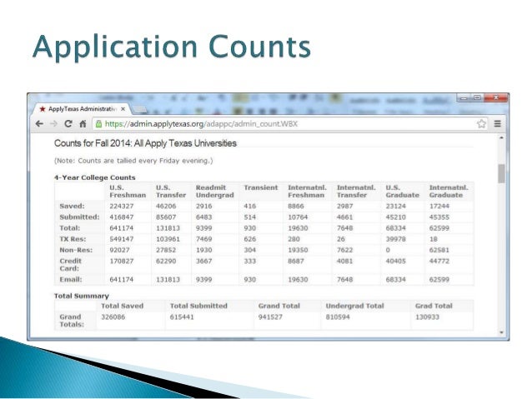532x399 pixels.
Task: Click the total saved value 326086
Action: click(x=113, y=317)
